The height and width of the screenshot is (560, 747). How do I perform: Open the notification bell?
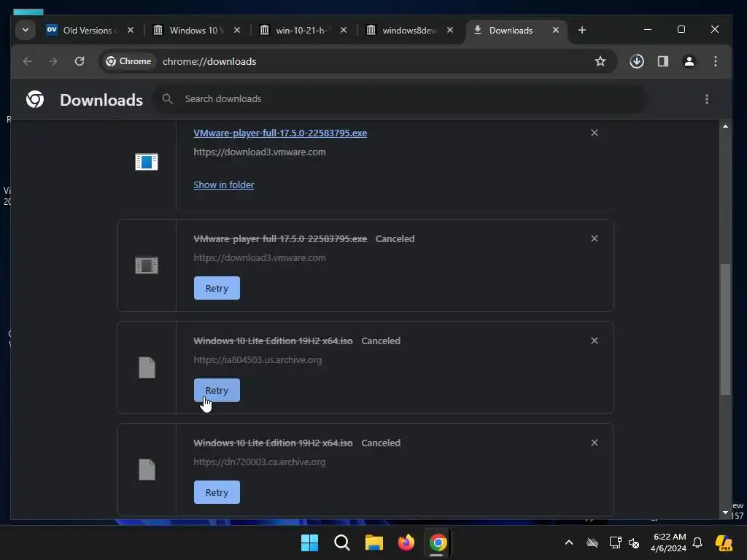[697, 542]
